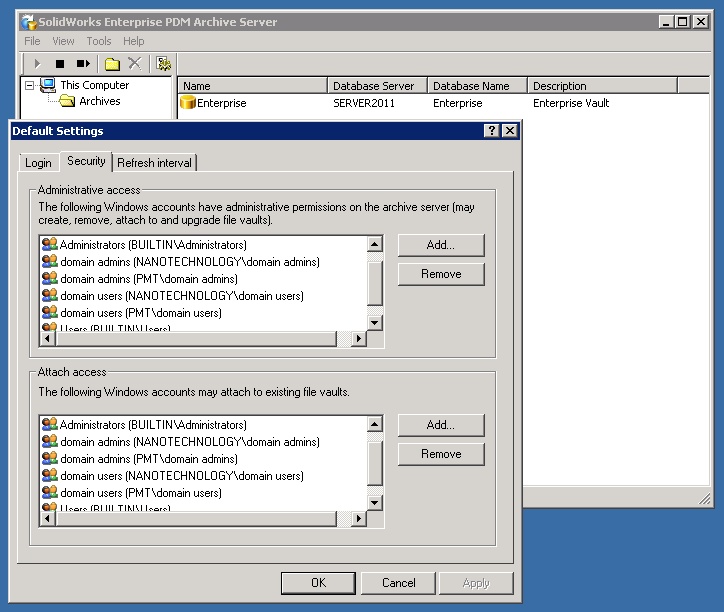Select NANOTECHNOLOGY\domain users in Administrative access list
724x612 pixels.
[x=173, y=296]
